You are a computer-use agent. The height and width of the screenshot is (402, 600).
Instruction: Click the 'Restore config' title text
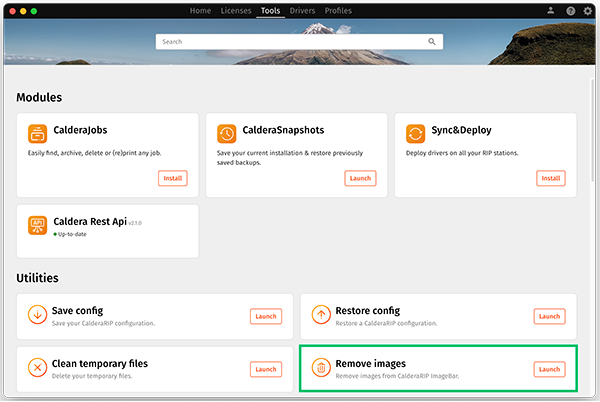[368, 311]
